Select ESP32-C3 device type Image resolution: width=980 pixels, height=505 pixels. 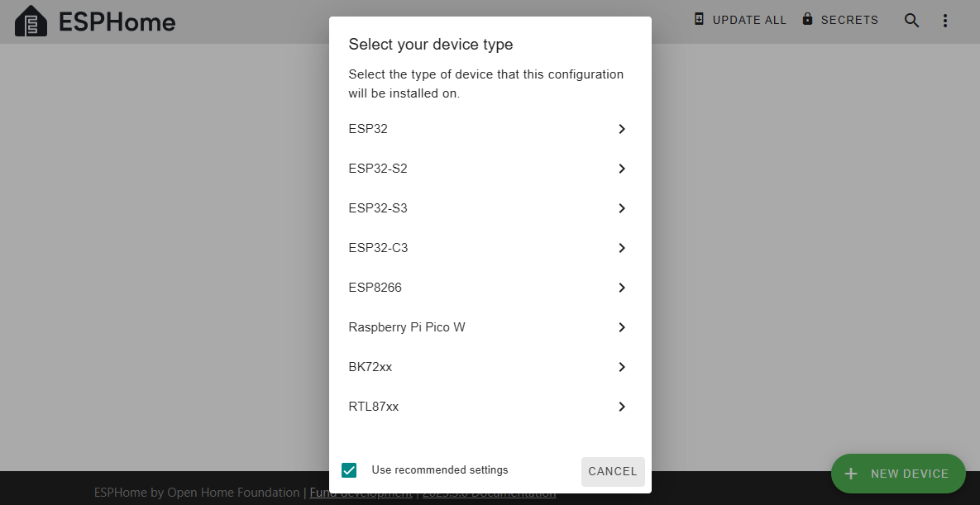click(379, 248)
